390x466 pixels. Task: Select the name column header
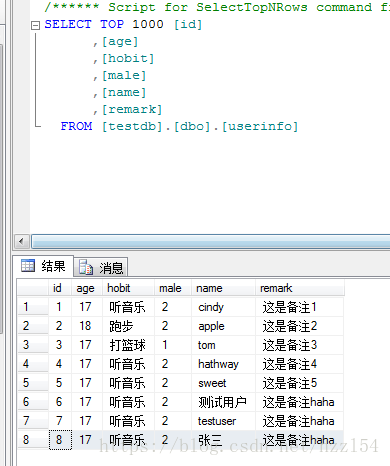(x=223, y=288)
